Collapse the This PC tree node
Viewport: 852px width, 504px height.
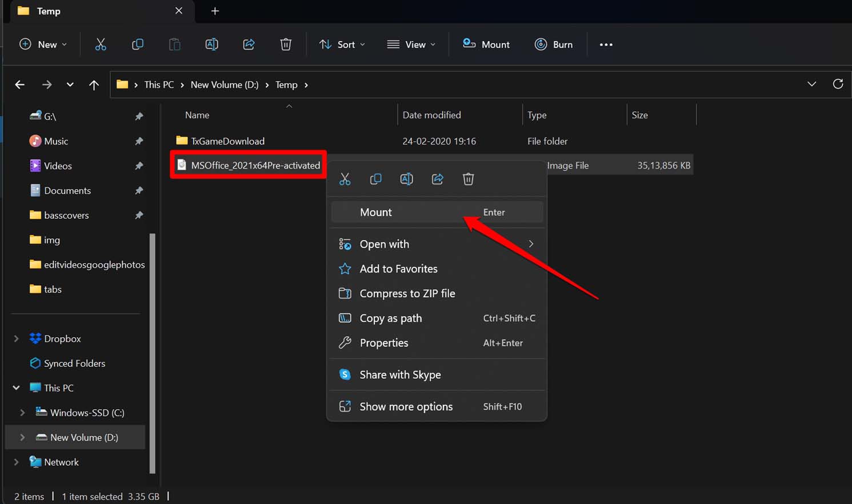17,388
